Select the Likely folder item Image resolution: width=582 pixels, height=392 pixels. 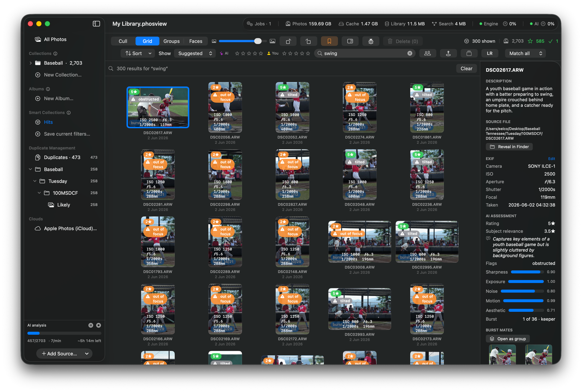click(x=63, y=205)
